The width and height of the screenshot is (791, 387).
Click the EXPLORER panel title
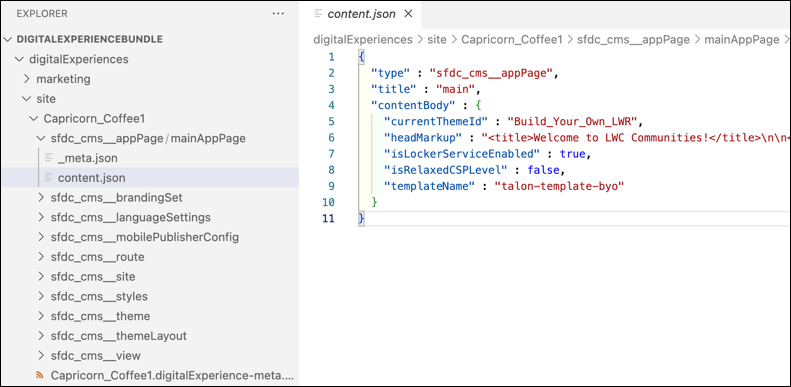click(42, 14)
